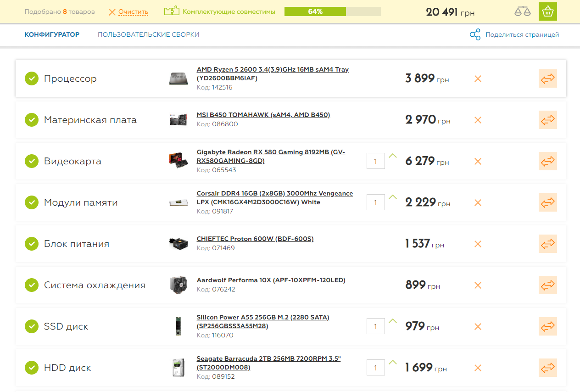Replace the Процессор component via swap icon
580x392 pixels.
(548, 78)
